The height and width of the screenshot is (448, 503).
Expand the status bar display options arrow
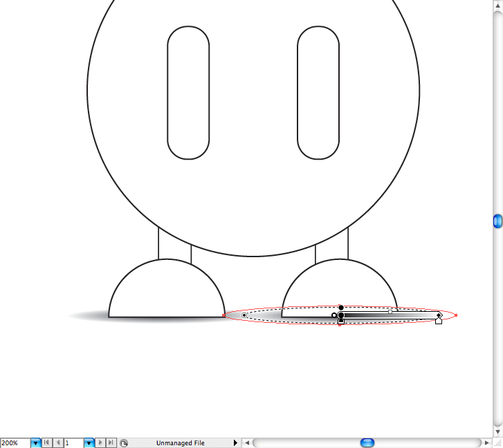235,442
